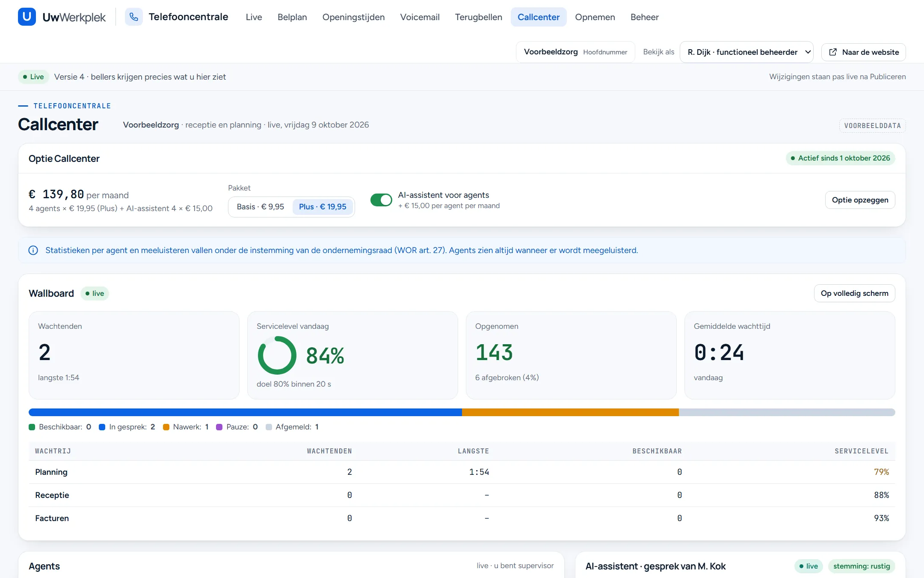
Task: Click the Planning queue row
Action: (462, 472)
